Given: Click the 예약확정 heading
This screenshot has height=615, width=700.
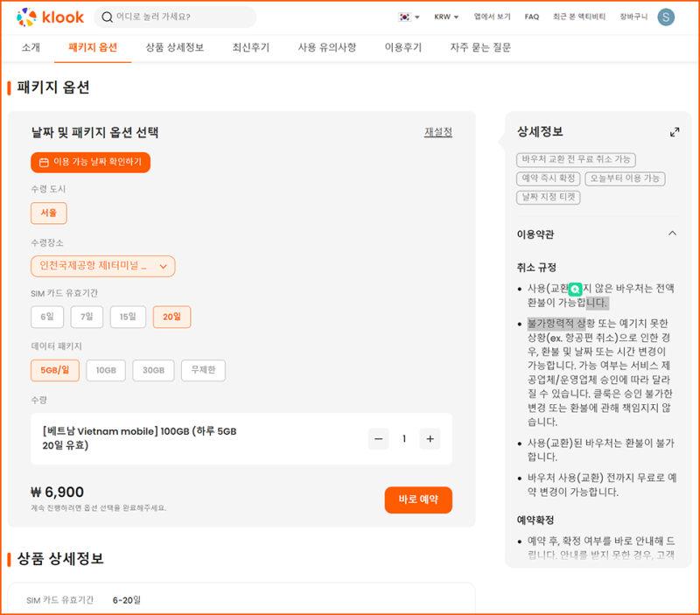Looking at the screenshot, I should pos(535,520).
